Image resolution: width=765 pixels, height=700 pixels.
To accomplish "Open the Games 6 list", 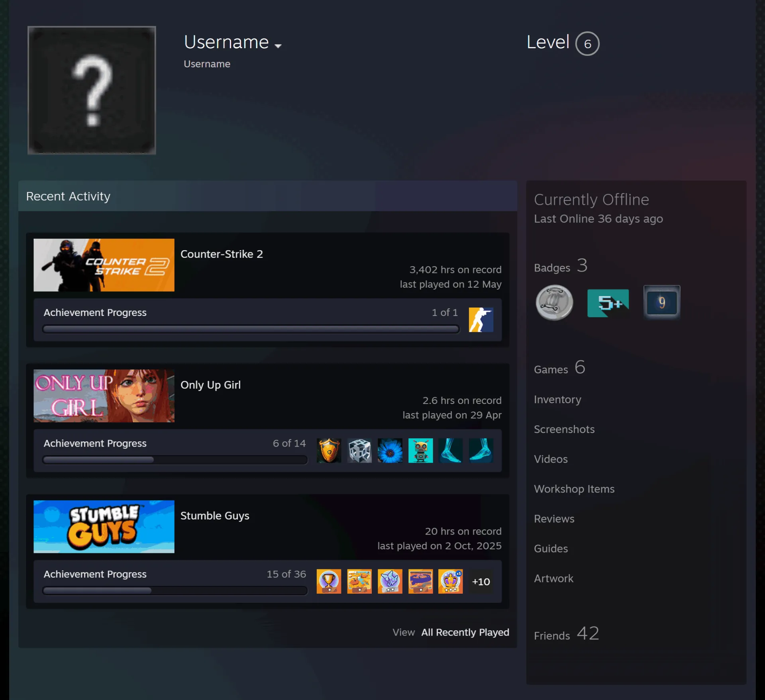I will pos(559,367).
